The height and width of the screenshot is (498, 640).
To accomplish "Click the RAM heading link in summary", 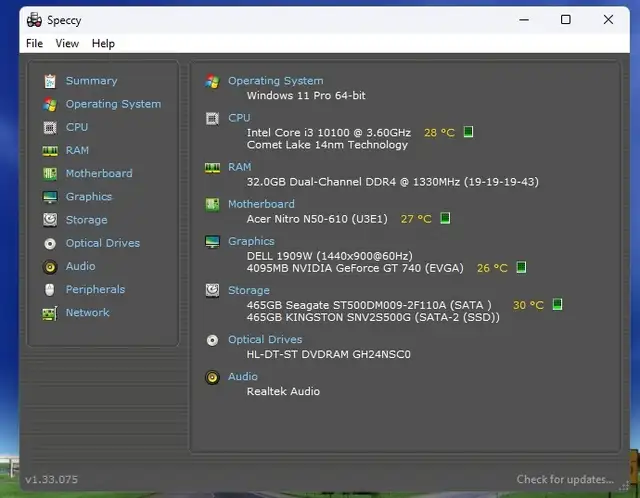I will click(x=240, y=167).
